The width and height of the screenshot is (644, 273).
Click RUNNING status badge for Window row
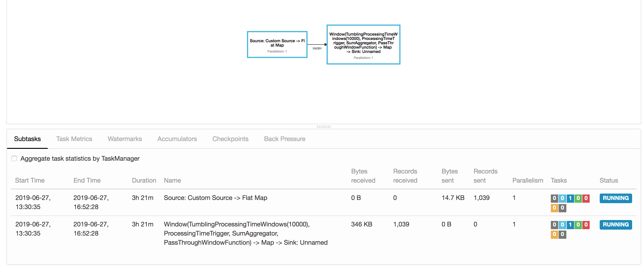click(615, 225)
